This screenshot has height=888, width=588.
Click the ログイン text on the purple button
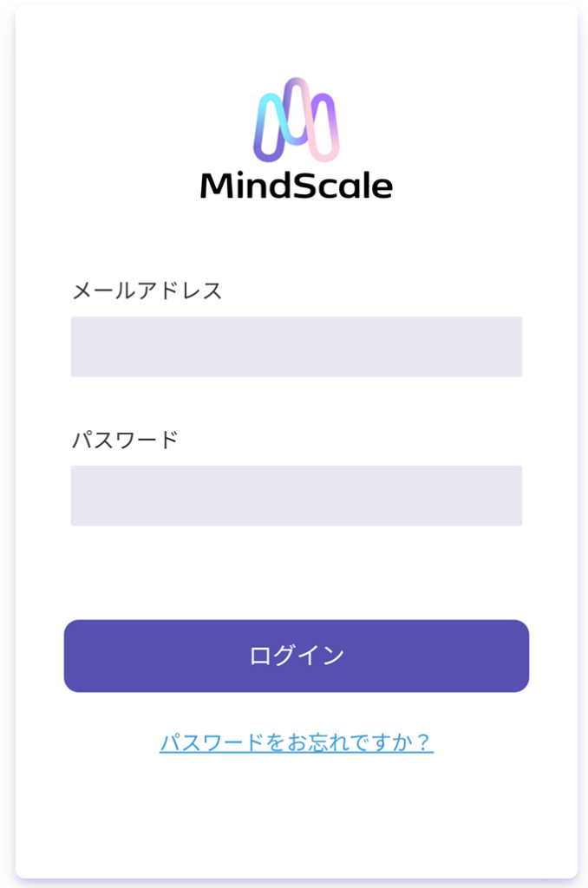click(297, 656)
